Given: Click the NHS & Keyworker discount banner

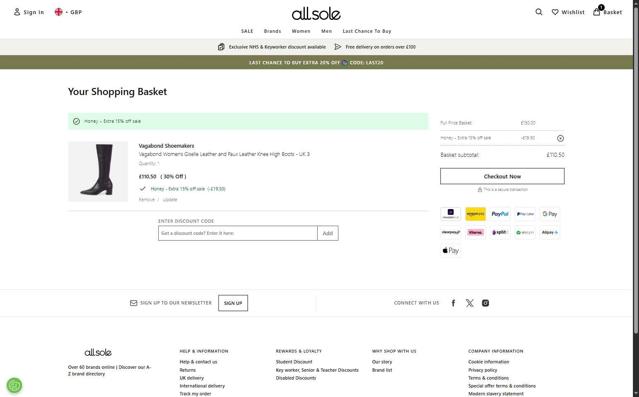Looking at the screenshot, I should pos(272,47).
